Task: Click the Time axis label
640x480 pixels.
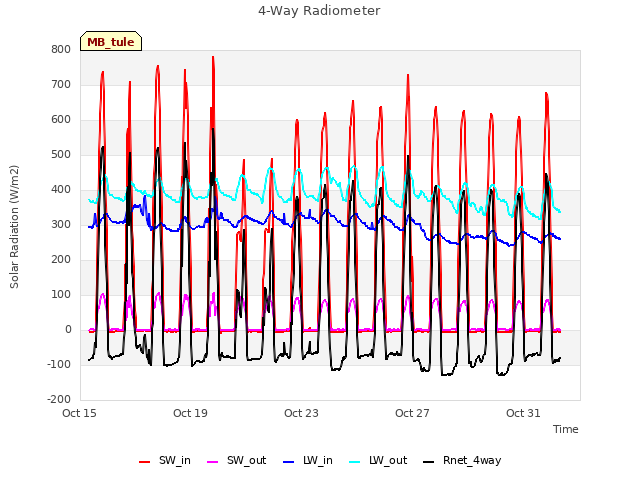Action: [566, 429]
